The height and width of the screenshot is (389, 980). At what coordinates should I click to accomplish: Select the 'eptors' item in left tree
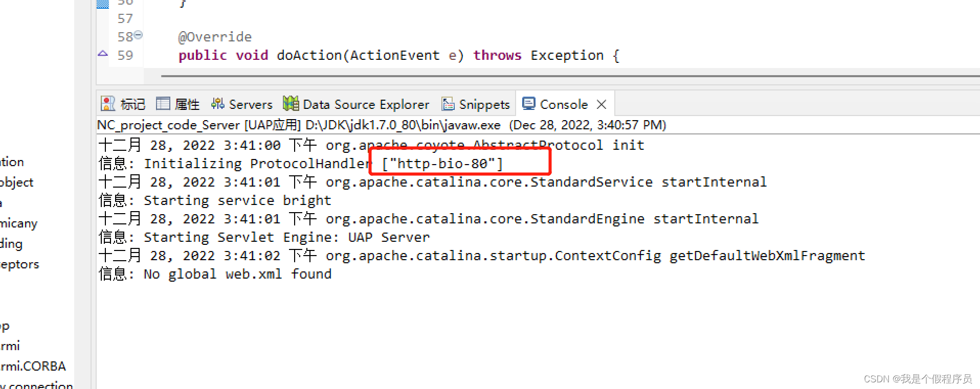[19, 264]
